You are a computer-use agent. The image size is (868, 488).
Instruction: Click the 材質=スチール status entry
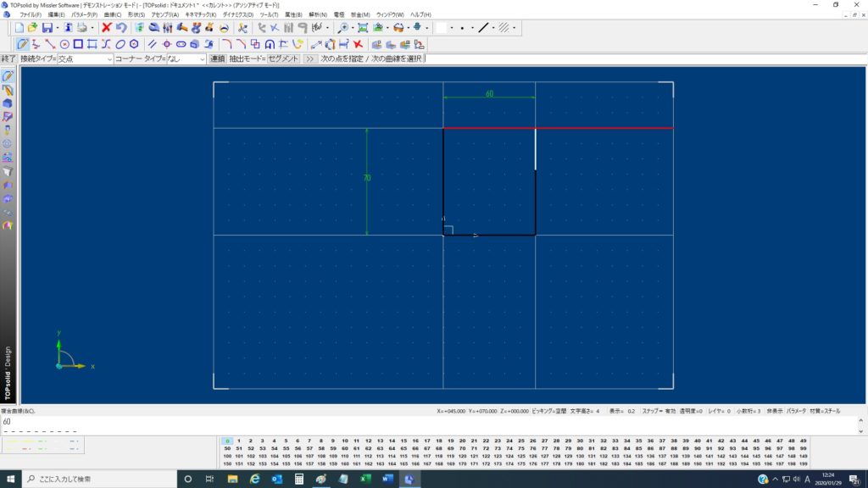(825, 411)
